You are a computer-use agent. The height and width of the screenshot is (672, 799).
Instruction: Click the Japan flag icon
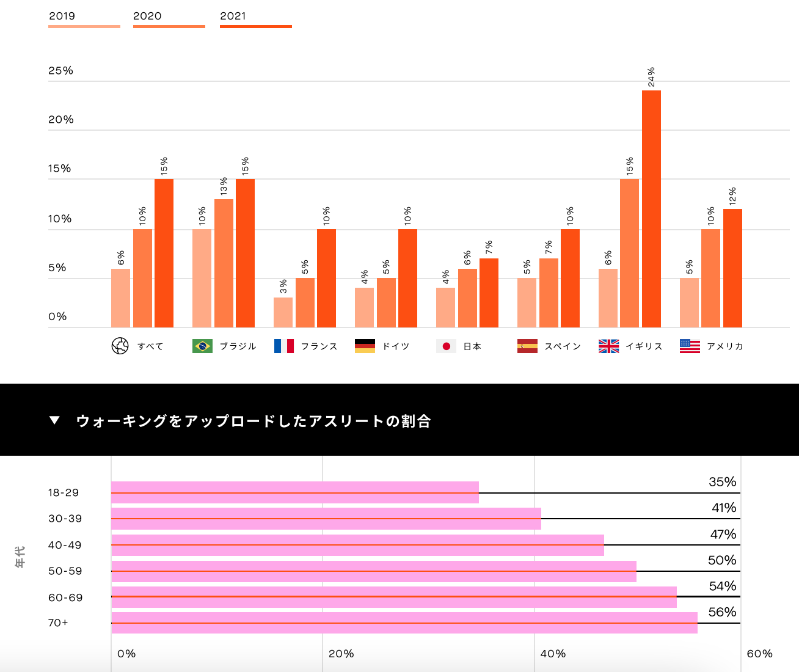click(x=446, y=346)
